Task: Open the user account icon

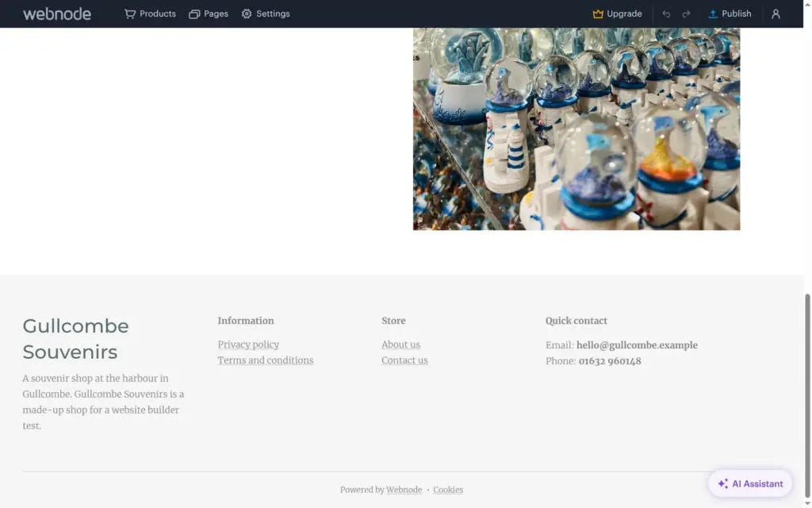Action: (776, 14)
